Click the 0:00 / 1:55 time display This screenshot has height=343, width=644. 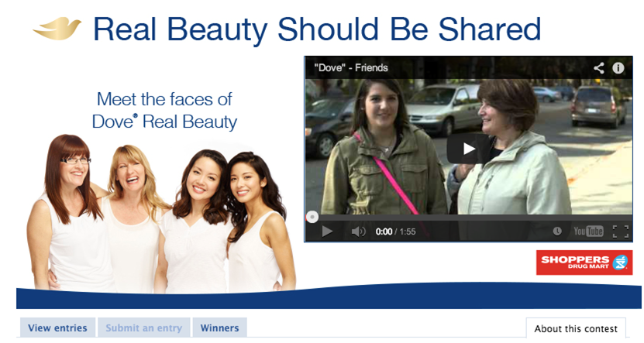[x=395, y=232]
